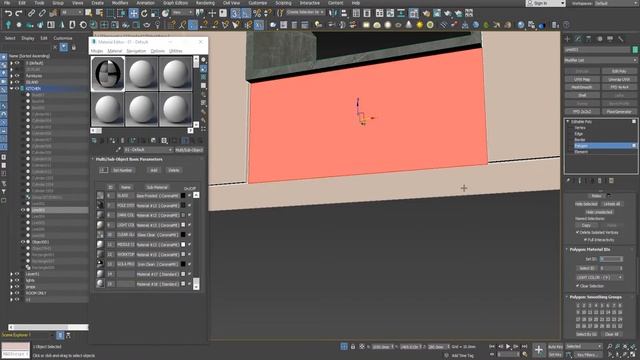This screenshot has width=640, height=360.
Task: Toggle Clear Selection checkbox
Action: (578, 286)
